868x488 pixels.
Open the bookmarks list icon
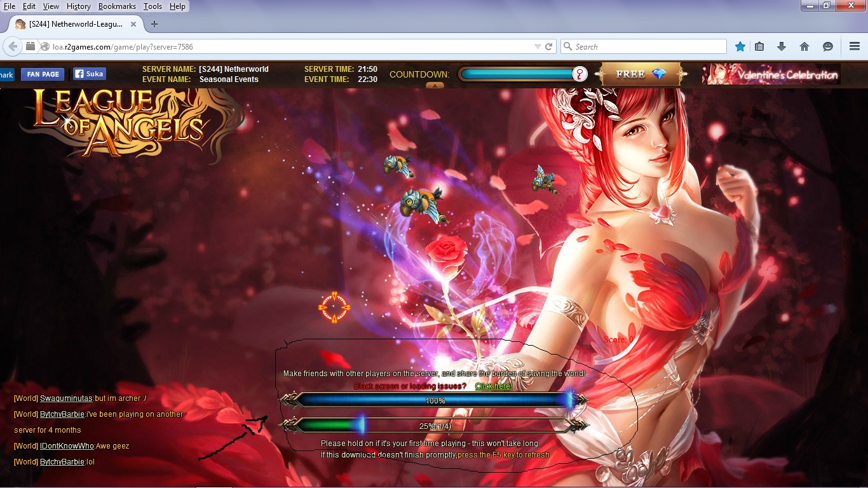(759, 46)
